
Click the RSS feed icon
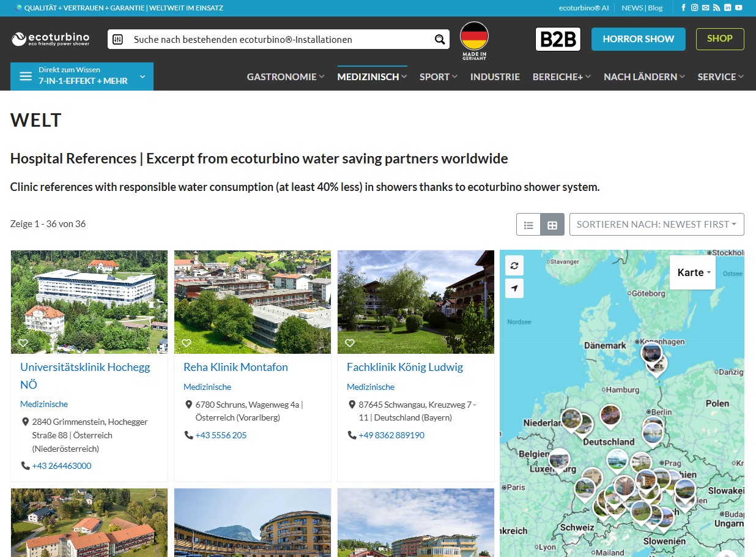(x=717, y=8)
